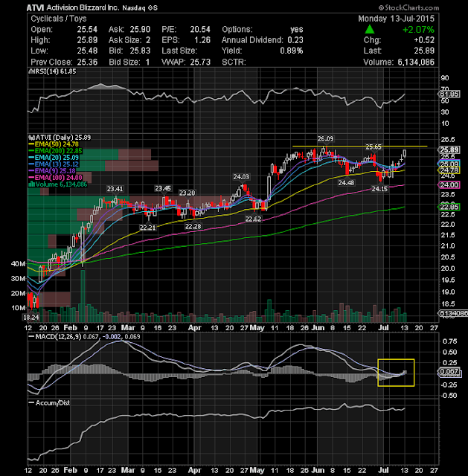Image resolution: width=468 pixels, height=476 pixels.
Task: Click the price peak label '23.45'
Action: click(x=163, y=188)
